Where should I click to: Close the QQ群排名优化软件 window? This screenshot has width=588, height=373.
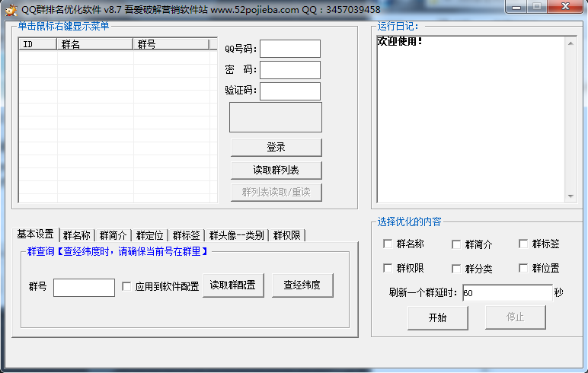(x=565, y=7)
